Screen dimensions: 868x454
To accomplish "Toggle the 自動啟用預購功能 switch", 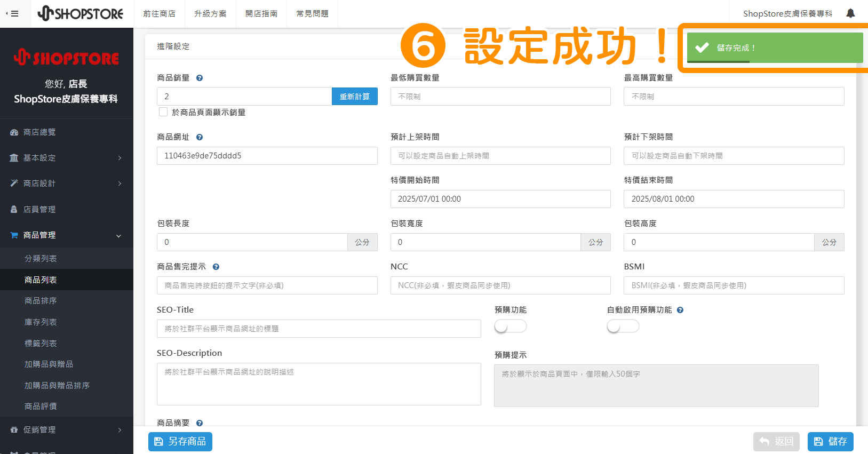I will [623, 326].
